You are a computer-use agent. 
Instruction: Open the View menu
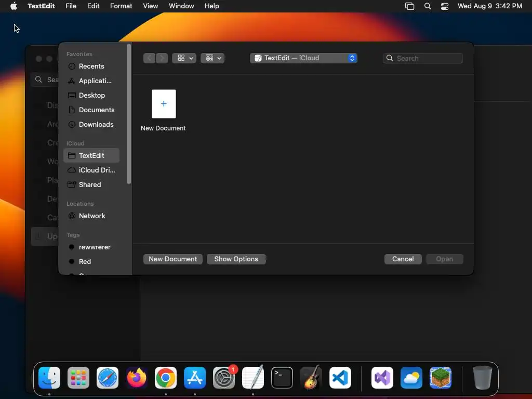150,6
